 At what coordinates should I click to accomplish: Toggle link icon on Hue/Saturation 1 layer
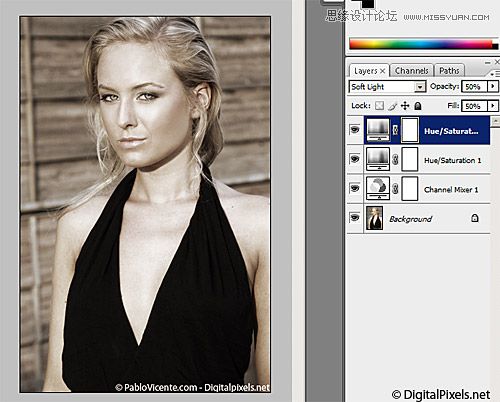pyautogui.click(x=395, y=159)
